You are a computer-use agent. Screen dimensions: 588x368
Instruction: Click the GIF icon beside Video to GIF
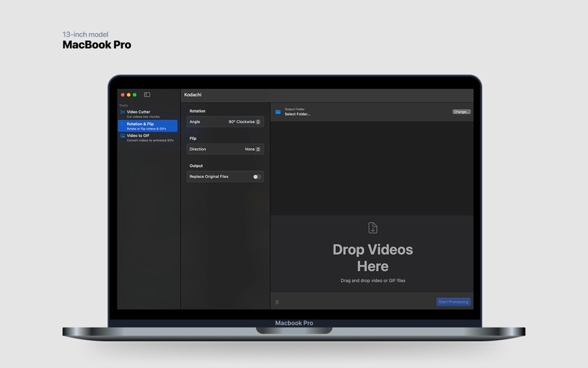pos(122,135)
